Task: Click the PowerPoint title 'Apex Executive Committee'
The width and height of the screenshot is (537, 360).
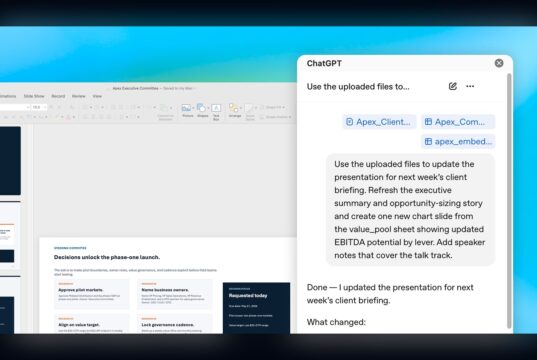Action: pos(136,88)
